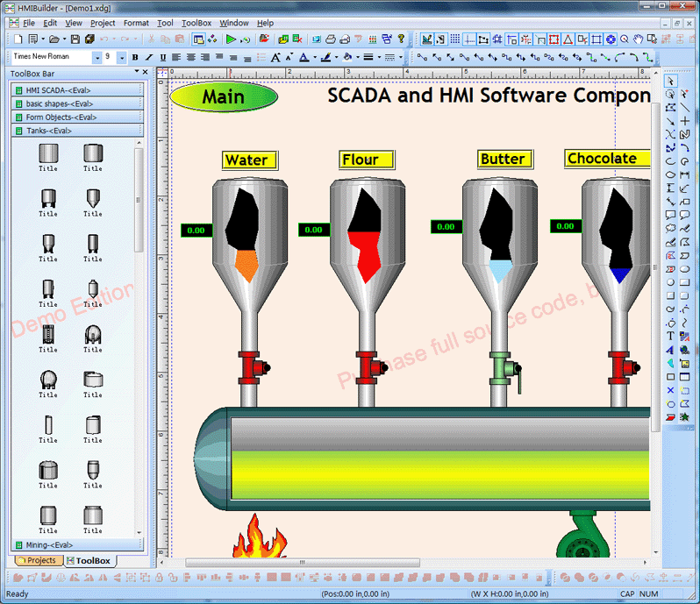The height and width of the screenshot is (604, 700).
Task: Open the ToolBox menu
Action: tap(196, 23)
